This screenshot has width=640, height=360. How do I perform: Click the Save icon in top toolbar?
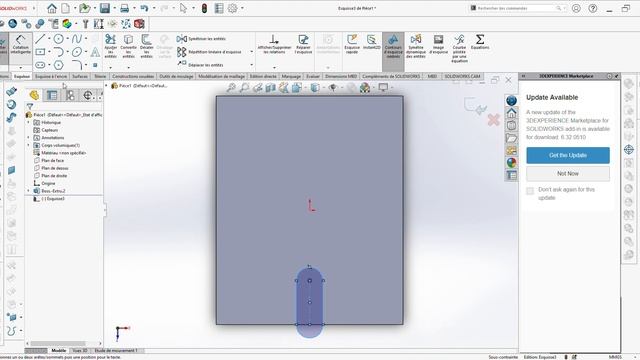click(105, 8)
